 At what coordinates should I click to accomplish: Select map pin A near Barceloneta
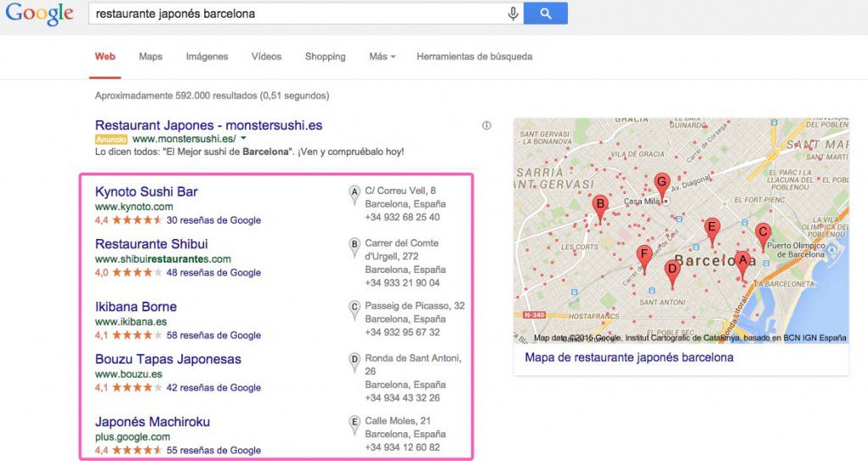(x=742, y=264)
